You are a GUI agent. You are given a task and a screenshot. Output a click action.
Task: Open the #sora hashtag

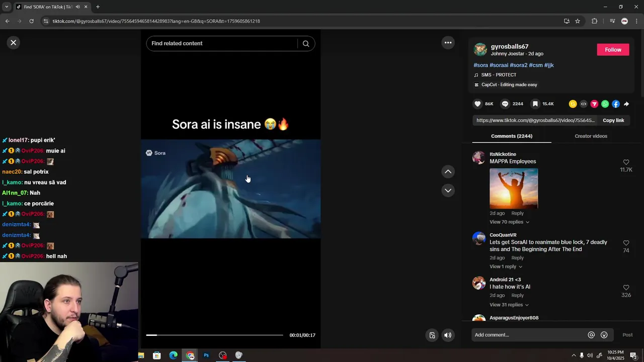click(x=480, y=65)
